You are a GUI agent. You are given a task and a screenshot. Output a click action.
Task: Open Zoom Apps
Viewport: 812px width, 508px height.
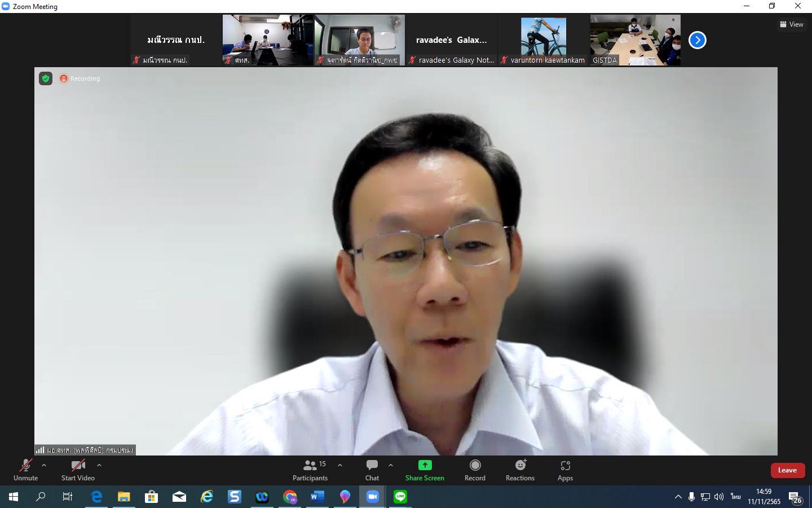[x=565, y=470]
